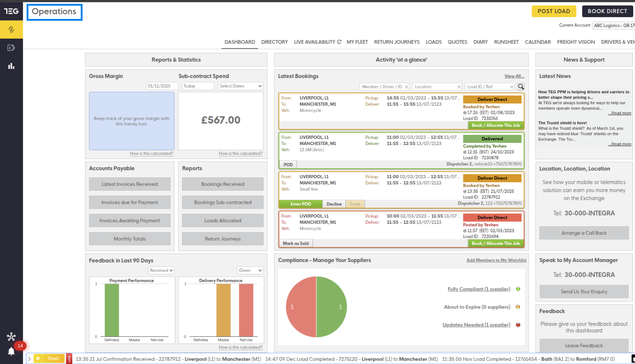Clear the Member / Driver / ID filter
Image resolution: width=635 pixels, height=364 pixels.
[x=406, y=87]
